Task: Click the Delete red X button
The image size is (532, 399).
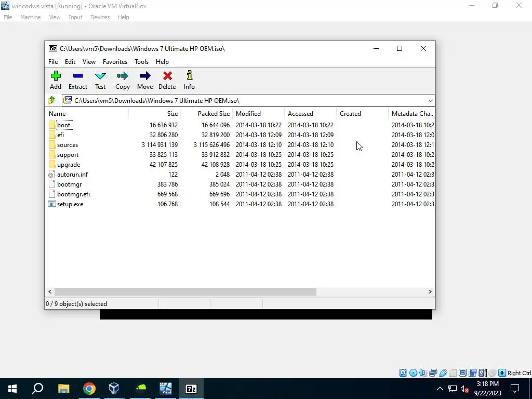Action: 167,81
